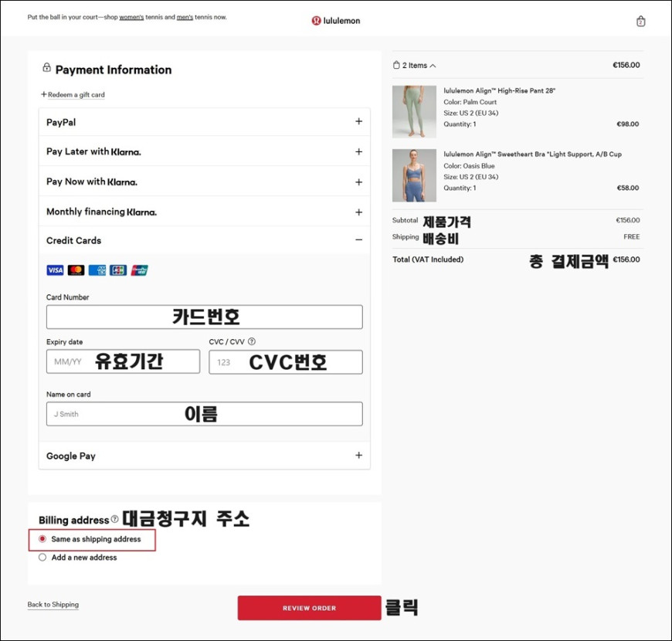Open the shopping bag icon in header

click(x=640, y=21)
